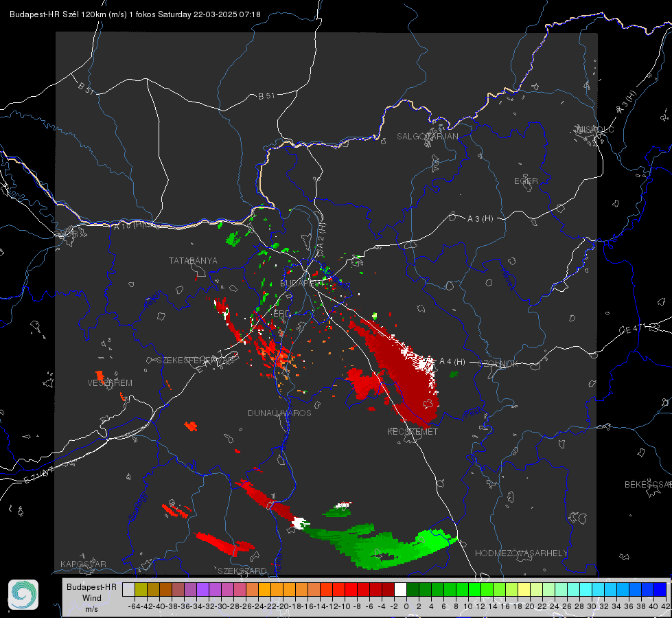
Task: Click the BÉKÉSCSABA city label
Action: [x=648, y=484]
